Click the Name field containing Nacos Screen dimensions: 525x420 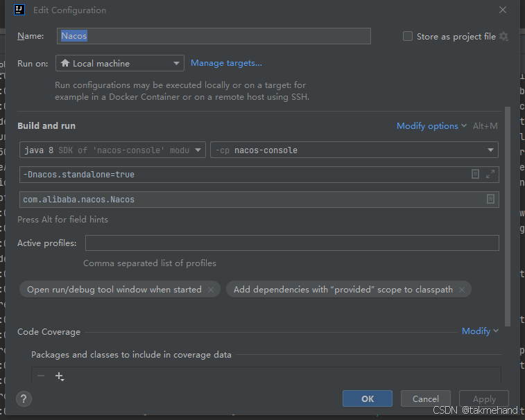[214, 36]
